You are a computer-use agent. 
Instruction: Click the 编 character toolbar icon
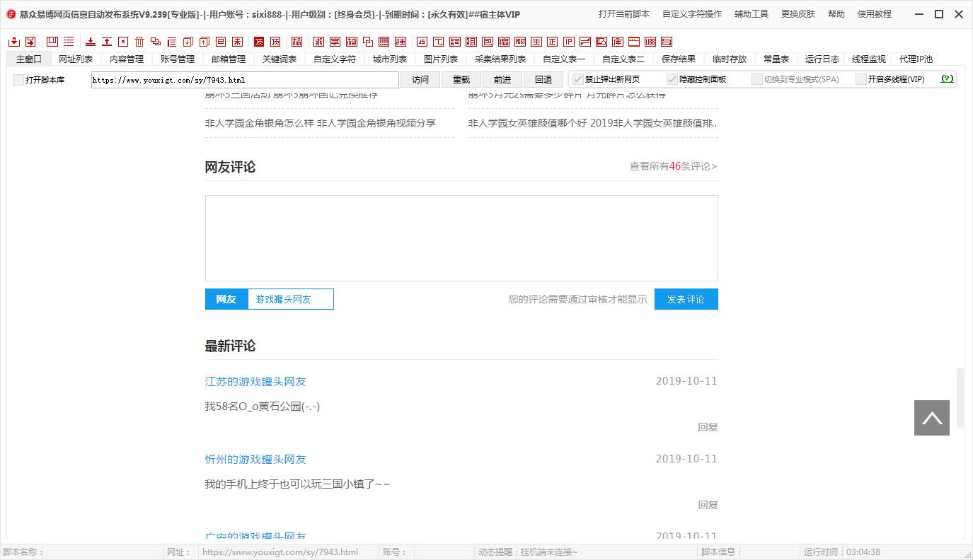click(504, 42)
